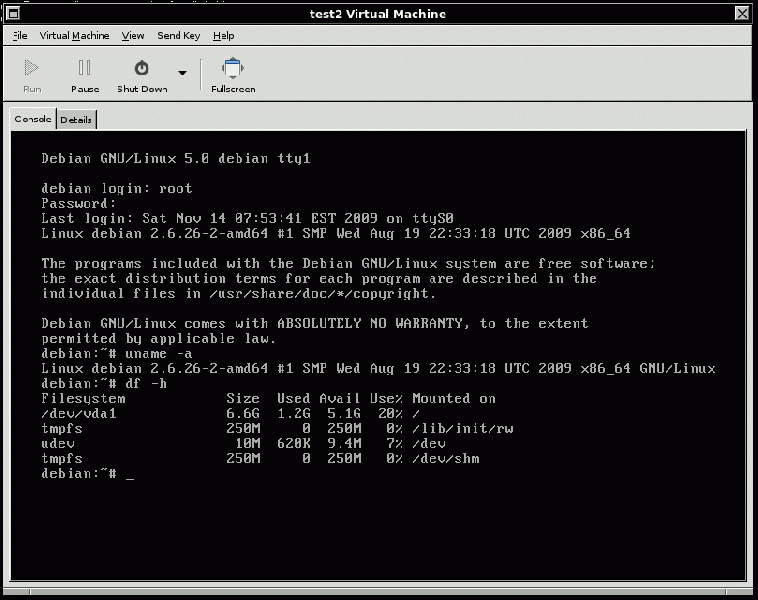Click the 'debian login: root' line

[x=117, y=189]
